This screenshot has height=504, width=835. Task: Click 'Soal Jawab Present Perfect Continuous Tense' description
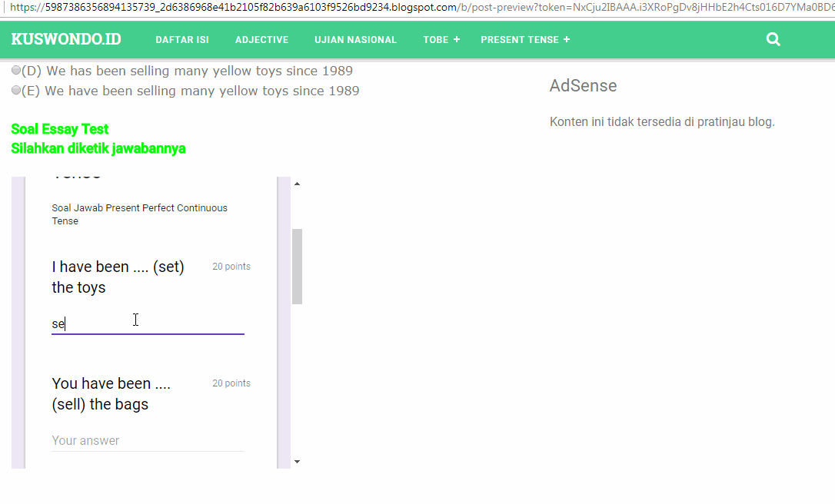pos(139,214)
